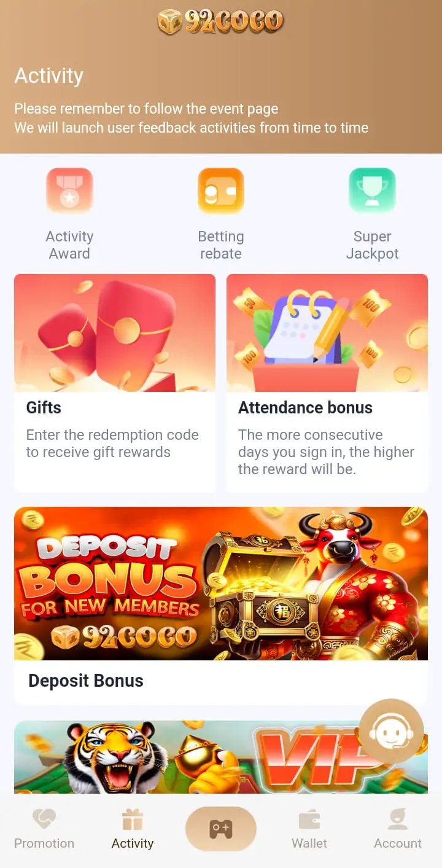Switch to the Account tab label
The image size is (442, 868).
click(x=398, y=843)
